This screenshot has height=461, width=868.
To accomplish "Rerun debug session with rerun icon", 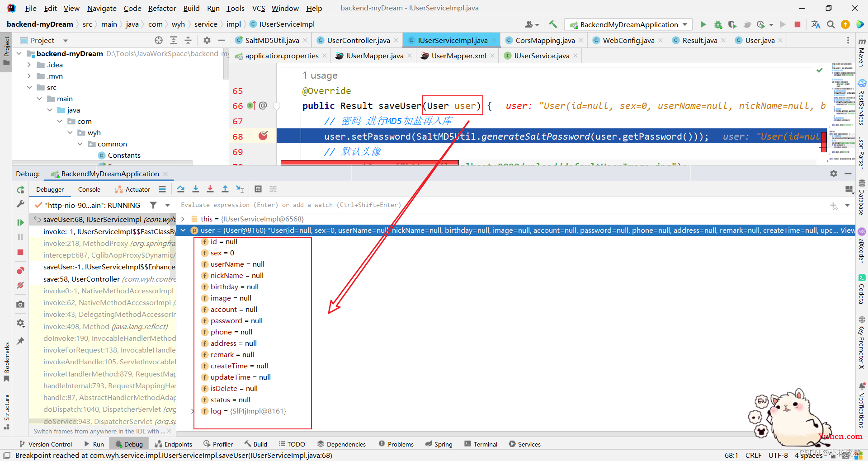I will pyautogui.click(x=20, y=190).
